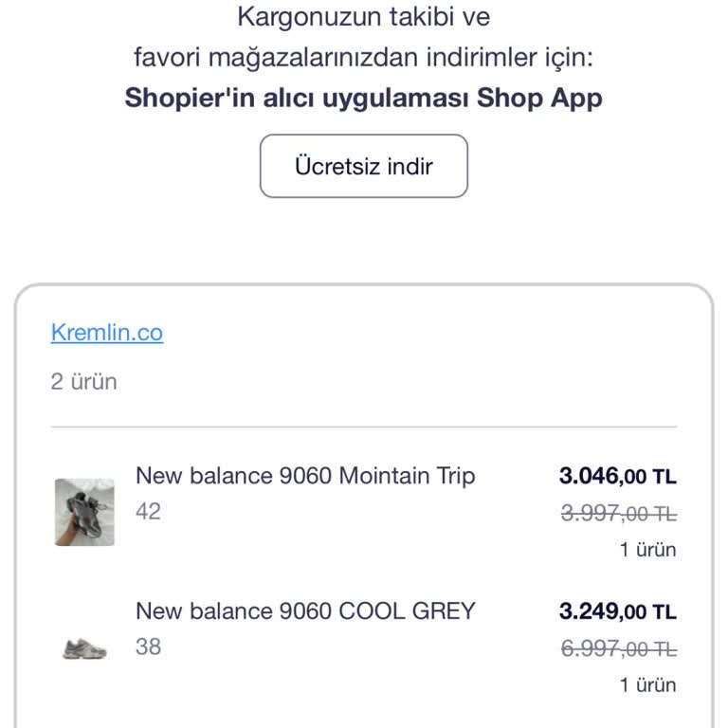
Task: Open the Mointain Trip shoe thumbnail
Action: (x=84, y=512)
